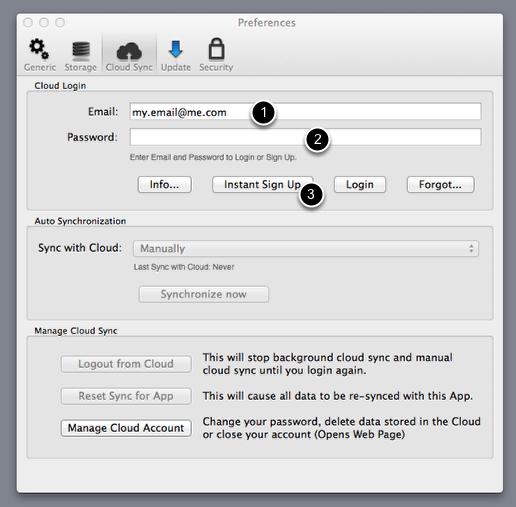This screenshot has height=507, width=516.
Task: Click the Auto Synchronization section heading
Action: point(80,221)
